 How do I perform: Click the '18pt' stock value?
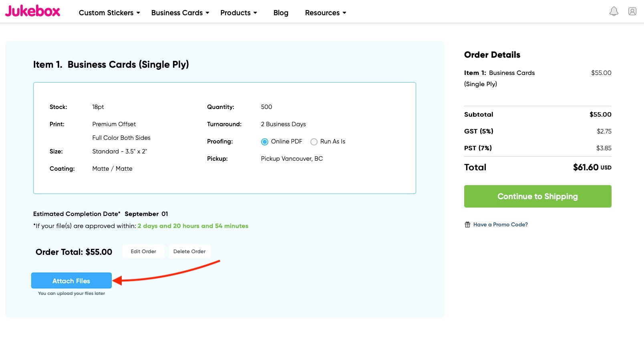[x=98, y=107]
